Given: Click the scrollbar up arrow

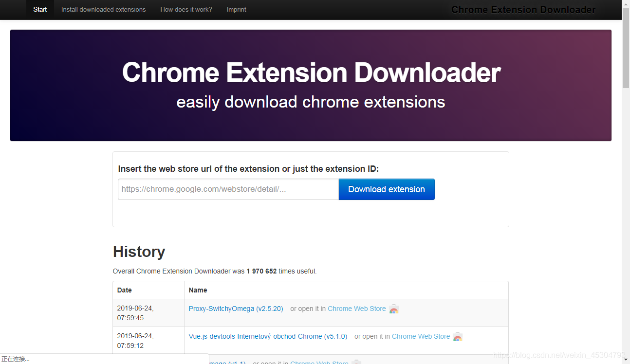Looking at the screenshot, I should point(626,3).
